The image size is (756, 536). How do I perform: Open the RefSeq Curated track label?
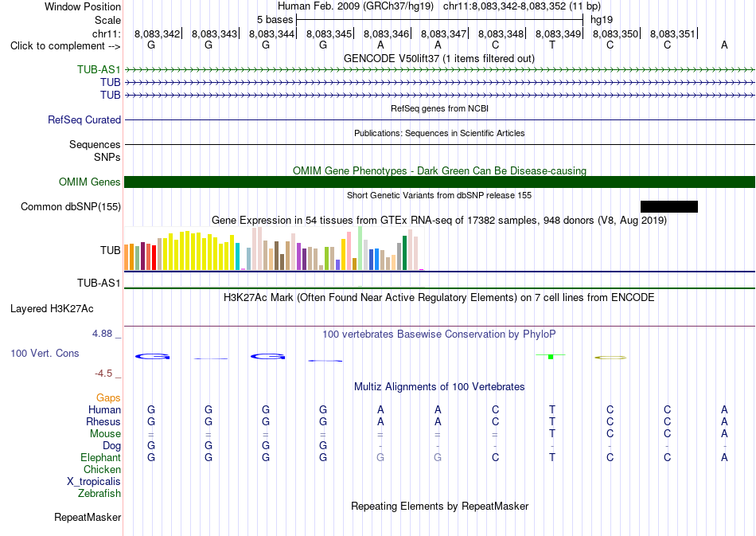[84, 119]
